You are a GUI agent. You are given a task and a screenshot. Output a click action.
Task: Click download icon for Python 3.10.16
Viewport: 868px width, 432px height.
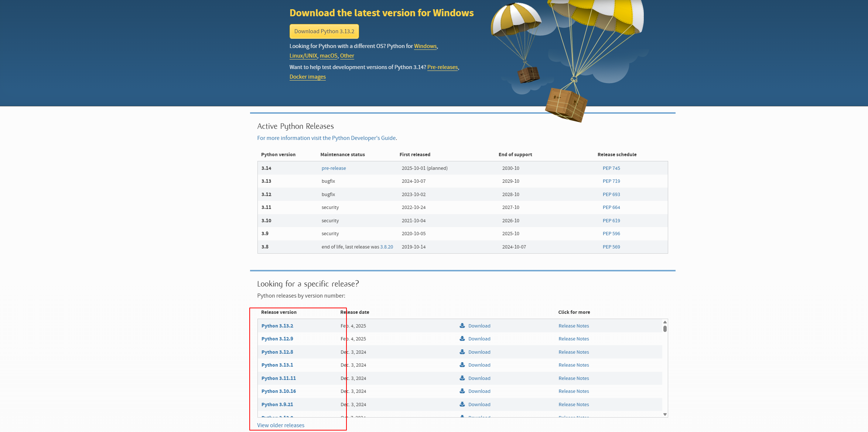click(462, 391)
